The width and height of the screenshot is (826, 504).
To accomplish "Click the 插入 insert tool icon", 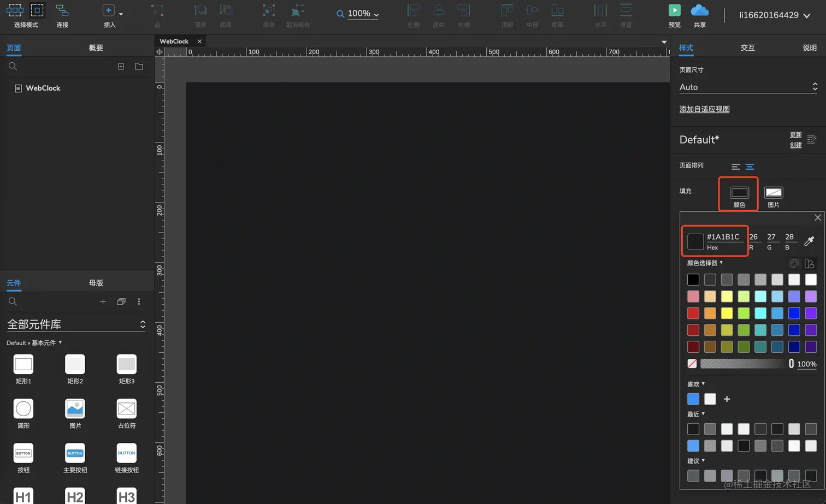I will 108,10.
